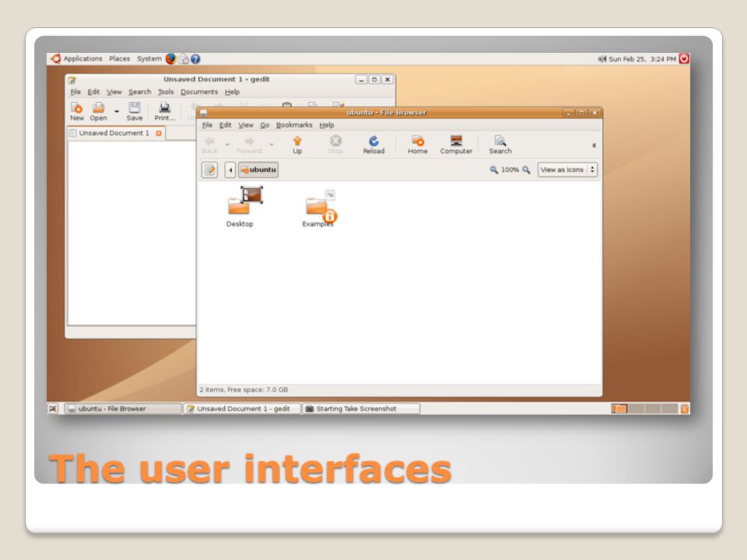747x560 pixels.
Task: Open gedit Help menu
Action: (232, 92)
